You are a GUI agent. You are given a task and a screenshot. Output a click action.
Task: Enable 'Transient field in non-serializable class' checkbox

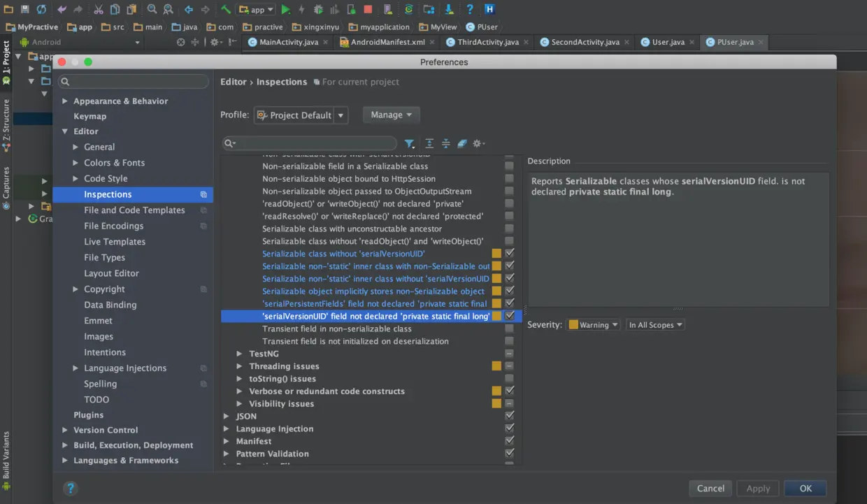pyautogui.click(x=510, y=329)
